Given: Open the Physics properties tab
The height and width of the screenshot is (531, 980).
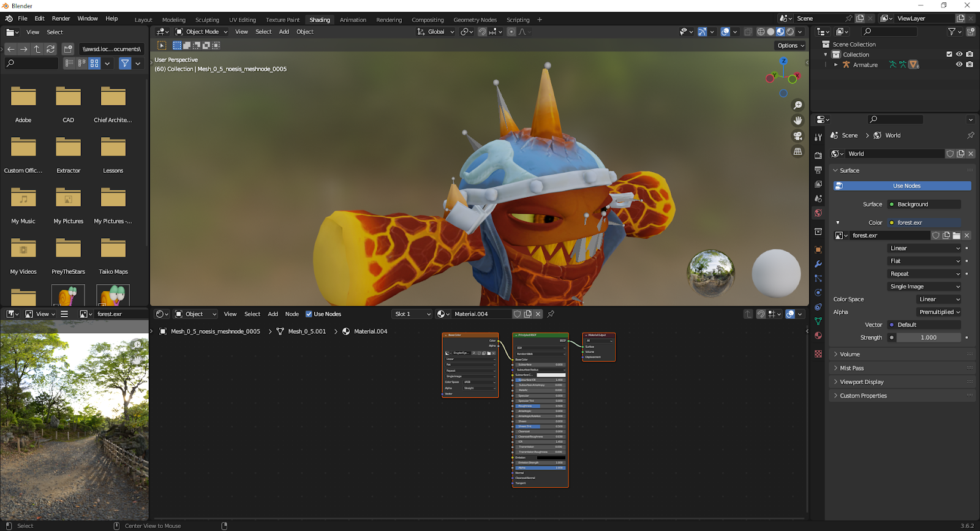Looking at the screenshot, I should 818,293.
